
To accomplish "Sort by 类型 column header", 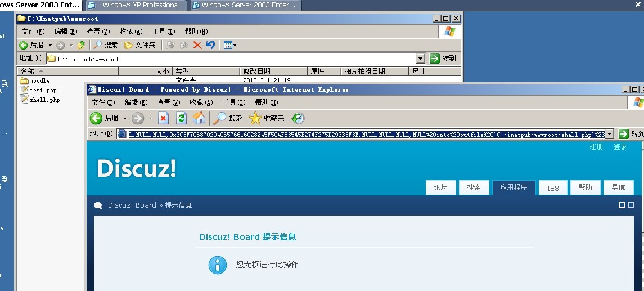I will (206, 71).
